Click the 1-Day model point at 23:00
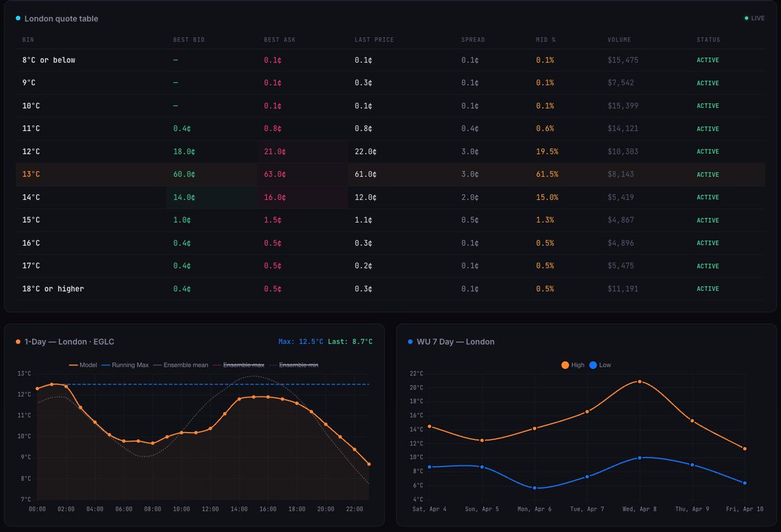The height and width of the screenshot is (532, 781). pyautogui.click(x=369, y=464)
